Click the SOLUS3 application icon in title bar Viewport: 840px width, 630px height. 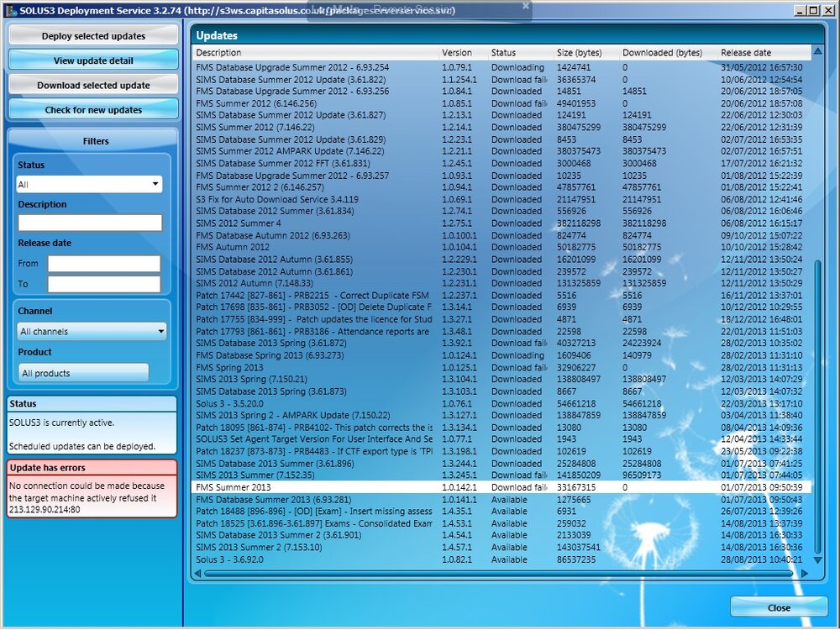tap(10, 10)
